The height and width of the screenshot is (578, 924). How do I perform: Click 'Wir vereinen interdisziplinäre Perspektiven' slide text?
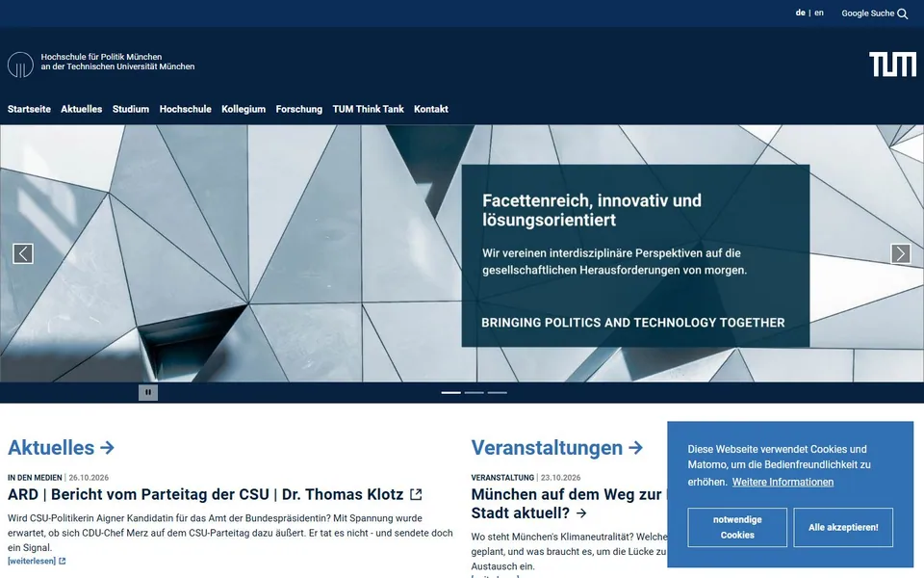[x=615, y=261]
